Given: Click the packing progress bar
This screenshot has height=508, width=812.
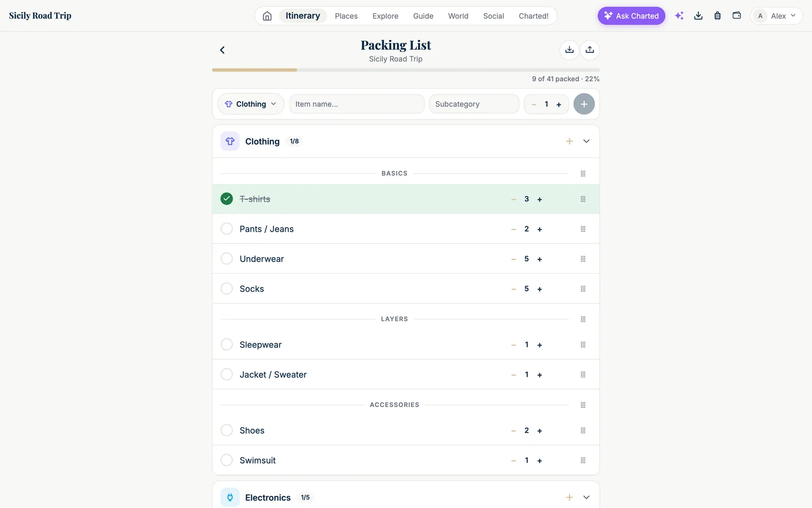Looking at the screenshot, I should [406, 70].
